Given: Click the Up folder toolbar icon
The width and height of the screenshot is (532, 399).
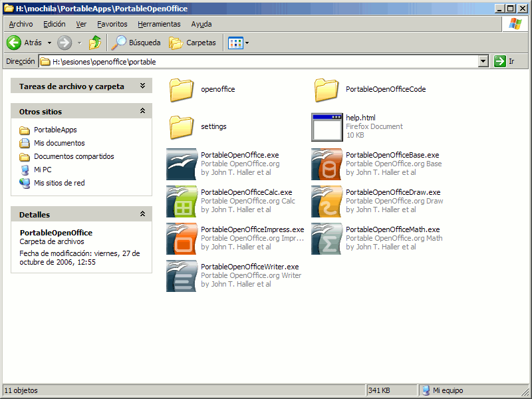Looking at the screenshot, I should tap(95, 43).
